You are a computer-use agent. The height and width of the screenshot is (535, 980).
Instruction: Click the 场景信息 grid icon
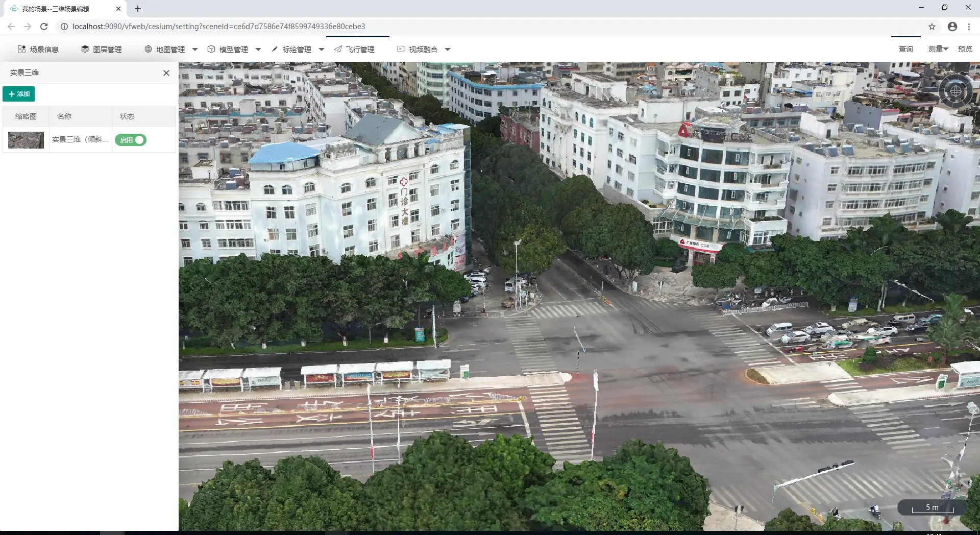[x=21, y=50]
